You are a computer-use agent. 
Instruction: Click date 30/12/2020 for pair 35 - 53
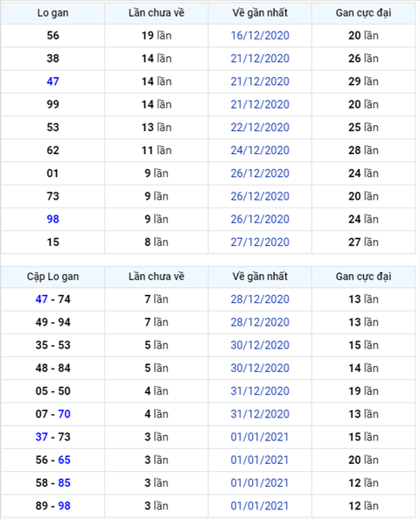click(260, 345)
